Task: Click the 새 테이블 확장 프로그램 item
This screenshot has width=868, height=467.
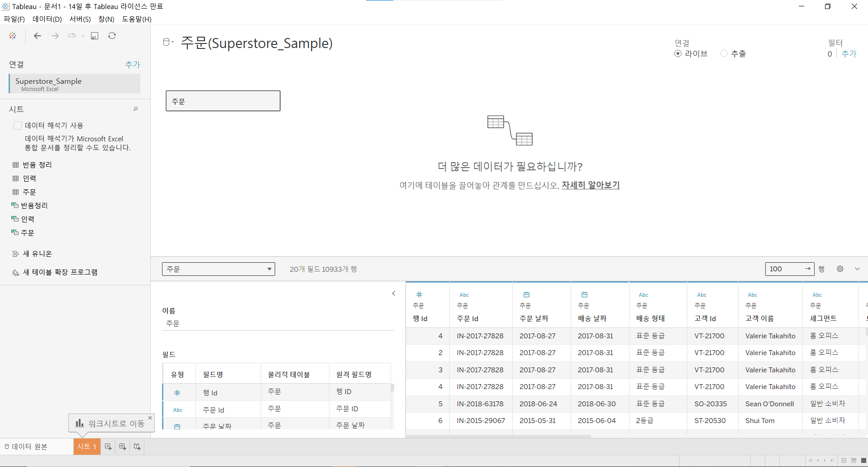Action: coord(55,272)
